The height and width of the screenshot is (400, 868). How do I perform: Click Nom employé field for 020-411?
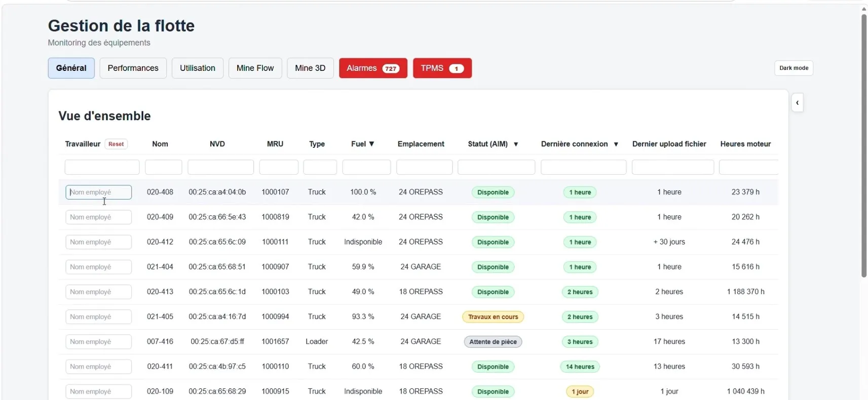point(98,367)
